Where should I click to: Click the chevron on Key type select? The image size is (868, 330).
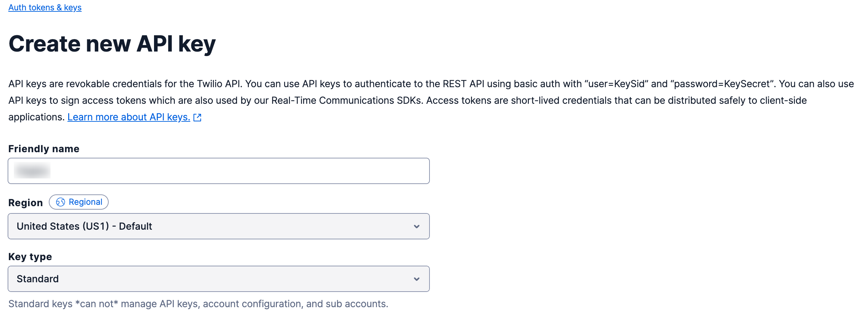(417, 279)
